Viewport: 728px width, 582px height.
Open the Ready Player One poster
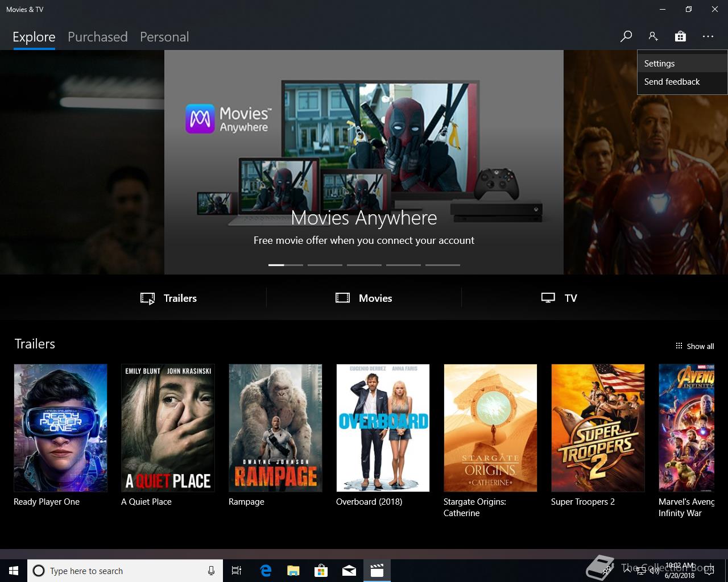[x=60, y=428]
